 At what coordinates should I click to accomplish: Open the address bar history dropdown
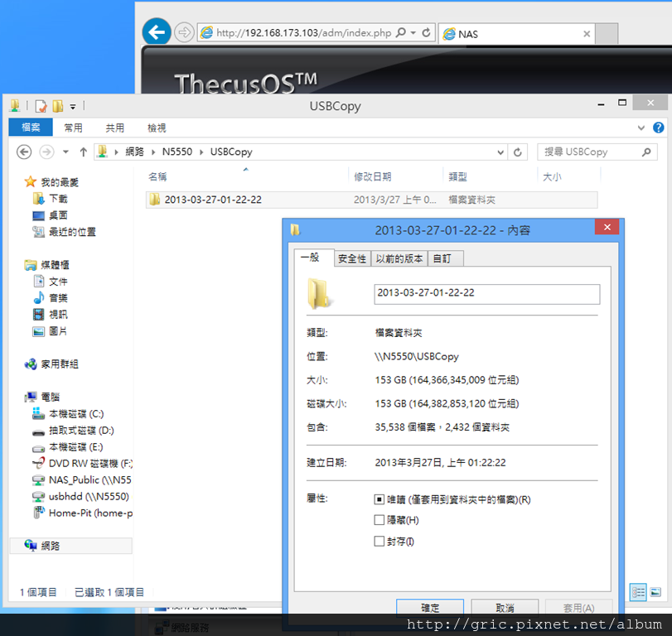coord(500,152)
